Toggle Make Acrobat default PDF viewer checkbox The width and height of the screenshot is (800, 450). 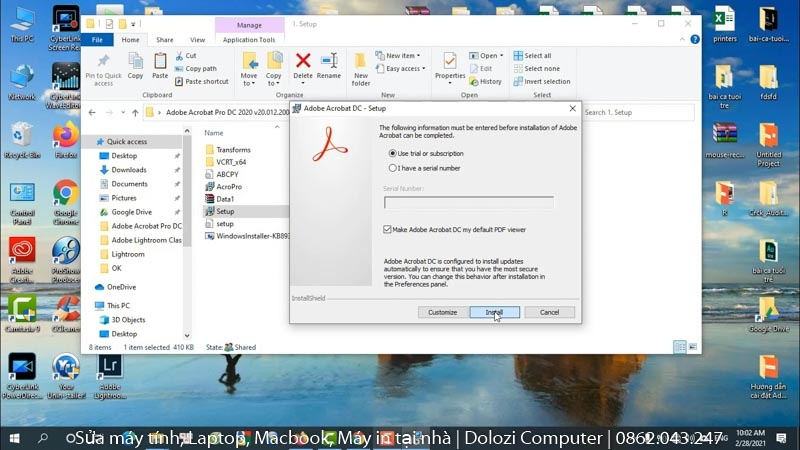pyautogui.click(x=387, y=230)
